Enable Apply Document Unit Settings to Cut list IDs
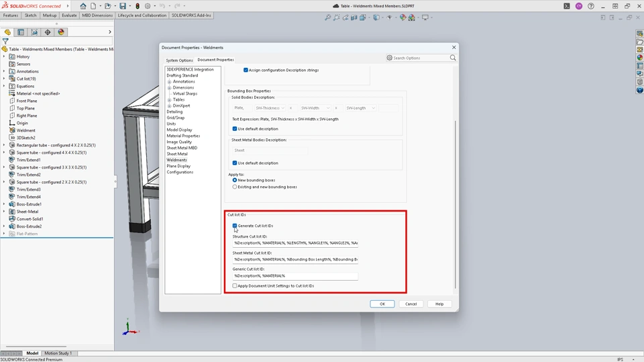The width and height of the screenshot is (644, 362). click(x=235, y=285)
